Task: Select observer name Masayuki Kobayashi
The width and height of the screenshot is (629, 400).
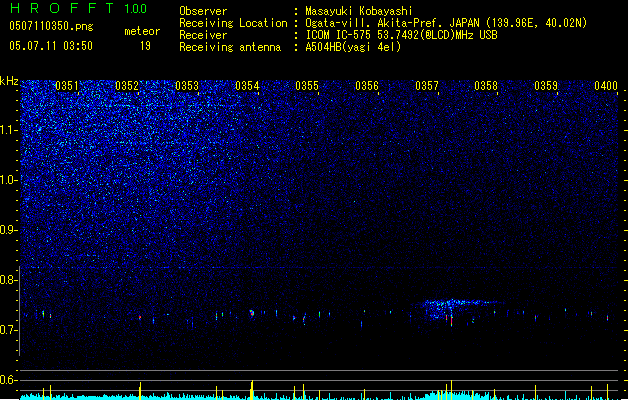Action: pyautogui.click(x=359, y=11)
